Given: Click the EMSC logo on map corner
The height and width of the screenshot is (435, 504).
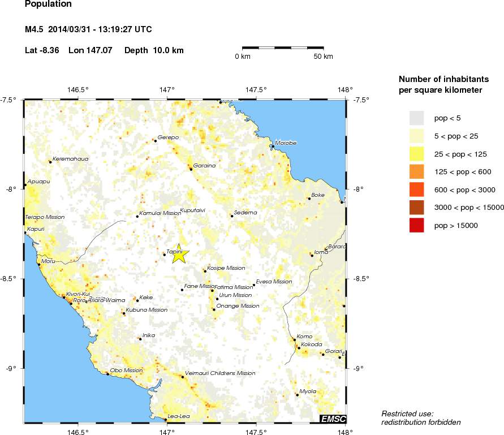Looking at the screenshot, I should [333, 419].
